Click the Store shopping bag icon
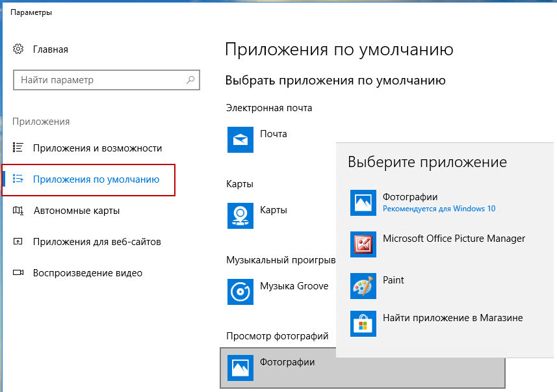 coord(363,324)
